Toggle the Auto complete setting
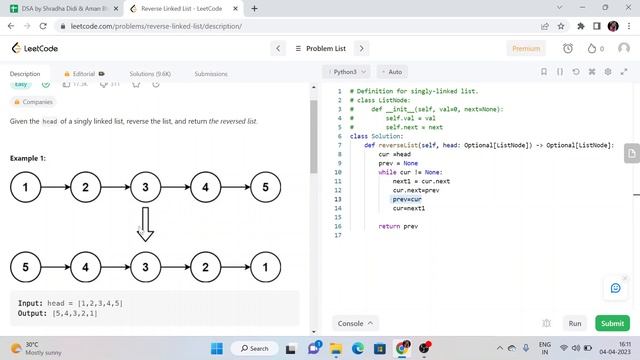The height and width of the screenshot is (360, 640). click(391, 72)
